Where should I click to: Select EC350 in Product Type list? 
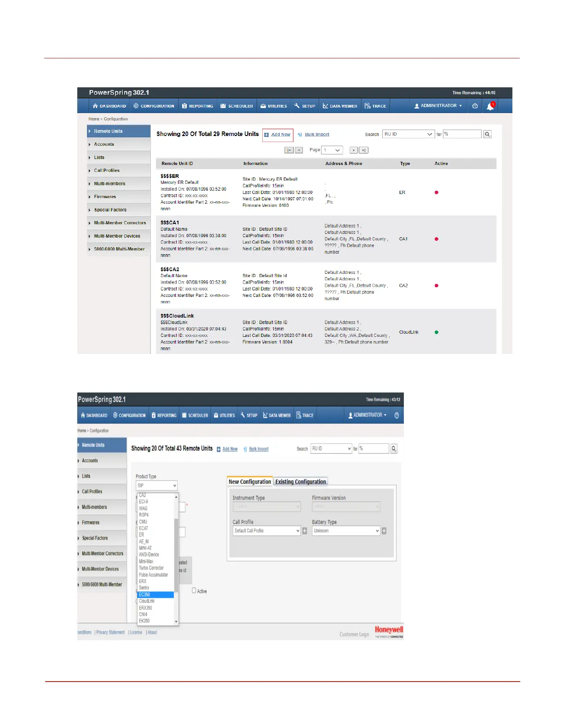(x=156, y=595)
